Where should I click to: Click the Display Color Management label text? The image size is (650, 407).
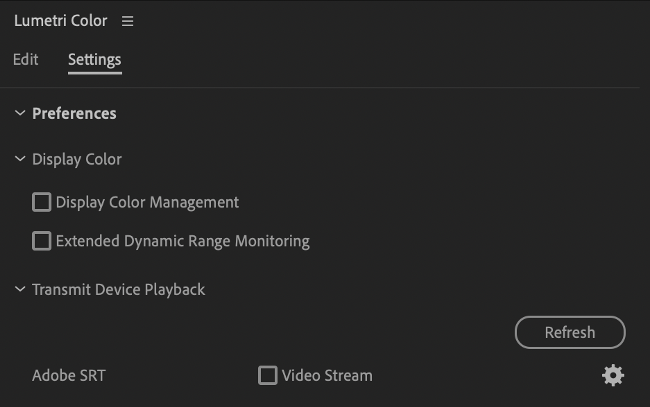147,203
